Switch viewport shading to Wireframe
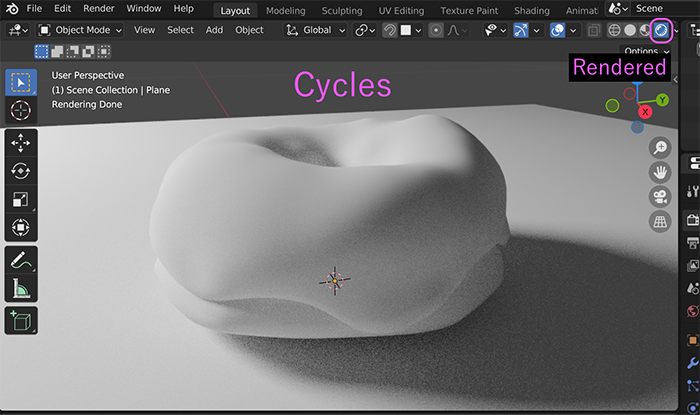The height and width of the screenshot is (415, 700). (614, 30)
